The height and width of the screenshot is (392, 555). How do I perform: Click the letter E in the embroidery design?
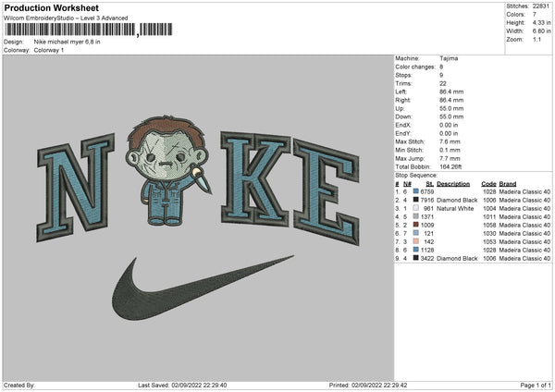point(327,192)
